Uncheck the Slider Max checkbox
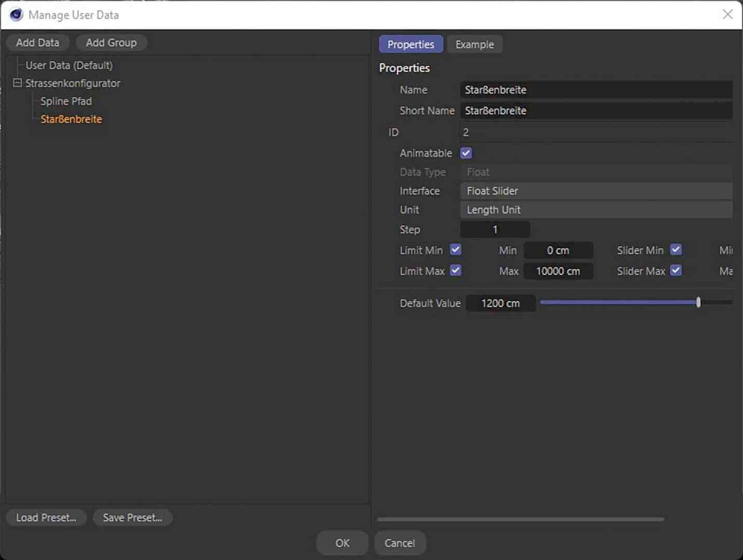 [676, 271]
